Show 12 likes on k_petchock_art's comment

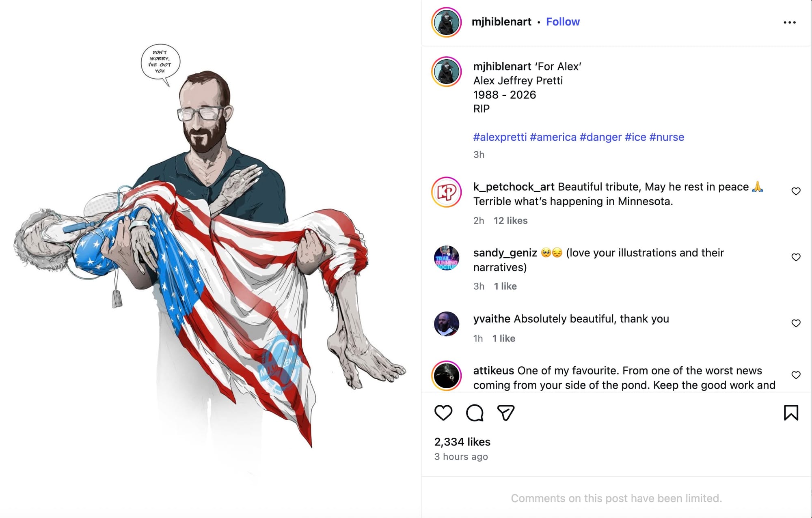pos(510,221)
